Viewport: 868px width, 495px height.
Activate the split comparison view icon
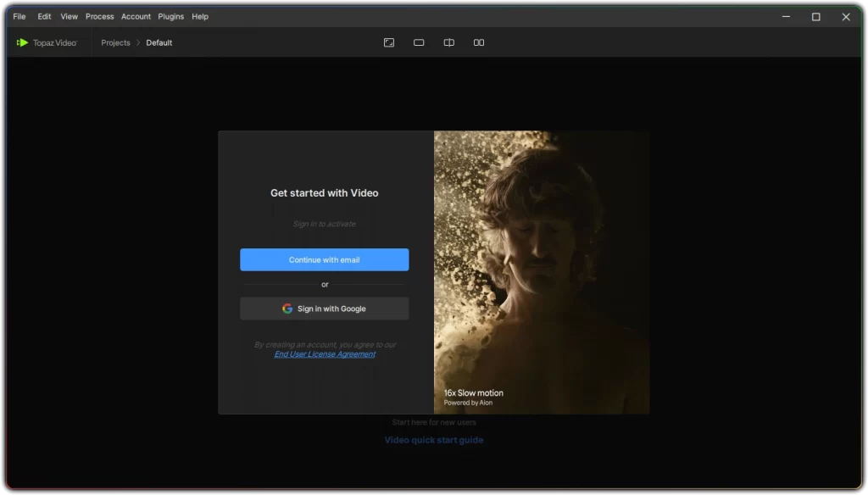[x=448, y=42]
